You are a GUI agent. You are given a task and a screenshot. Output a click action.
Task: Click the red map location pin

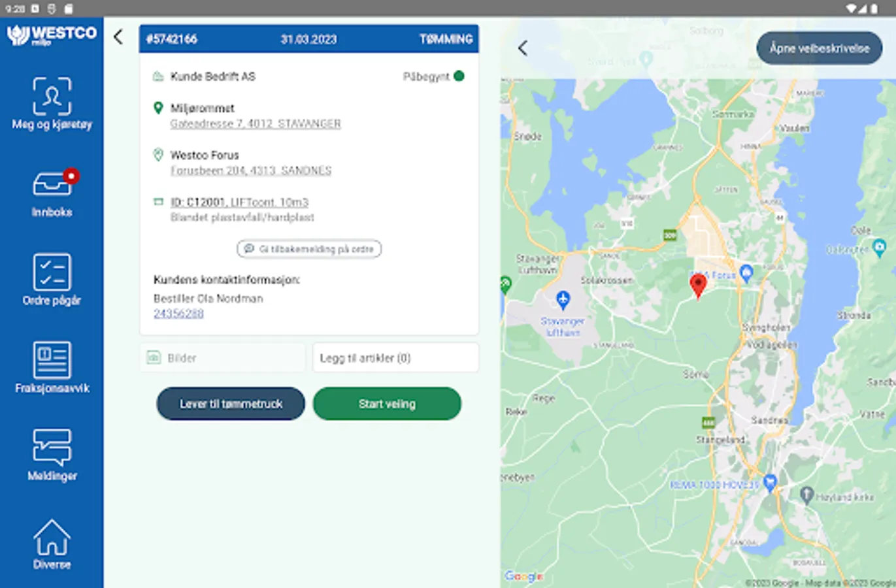pos(698,286)
